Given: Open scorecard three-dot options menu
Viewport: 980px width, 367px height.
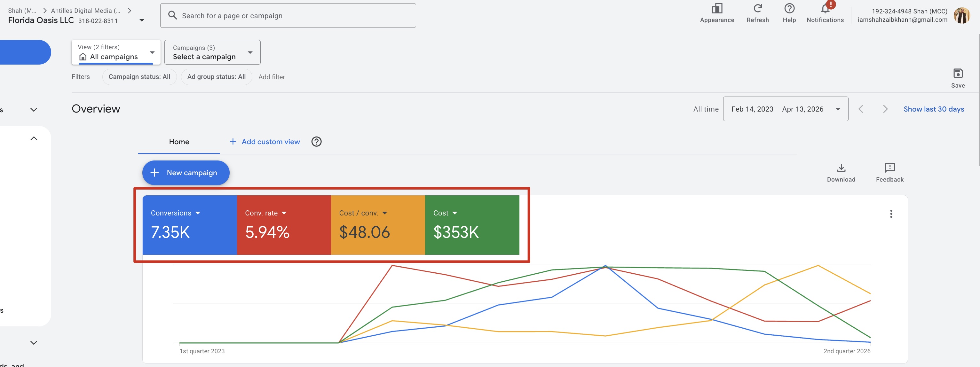Looking at the screenshot, I should [891, 214].
